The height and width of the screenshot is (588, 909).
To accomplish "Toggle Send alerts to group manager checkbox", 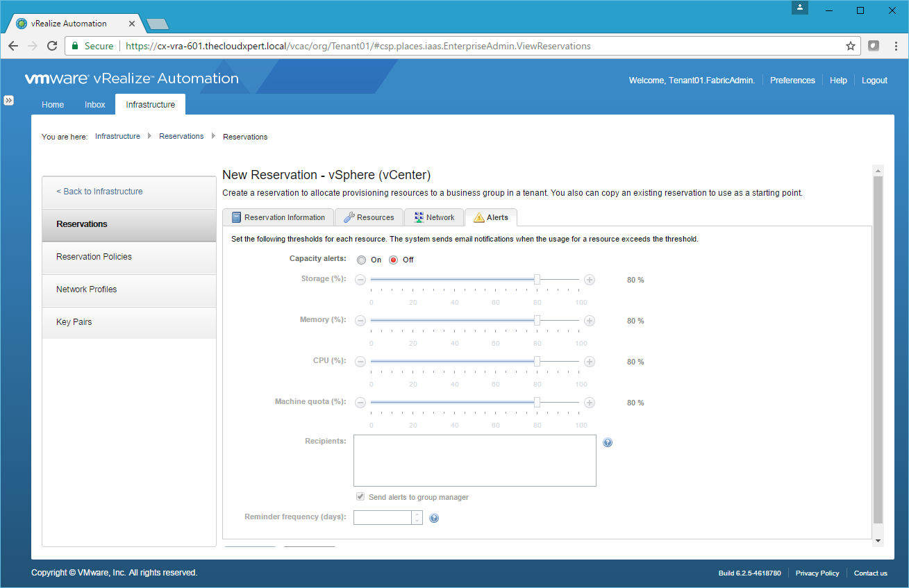I will 360,497.
